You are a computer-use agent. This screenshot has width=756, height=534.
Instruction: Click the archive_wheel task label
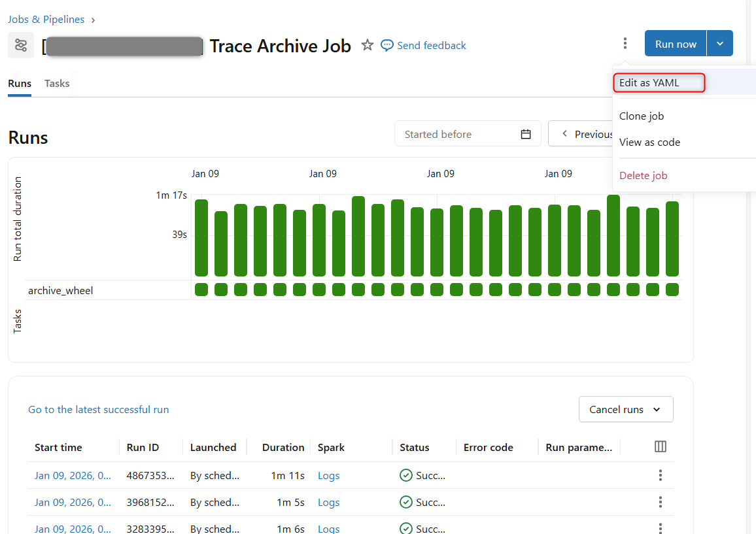[60, 291]
